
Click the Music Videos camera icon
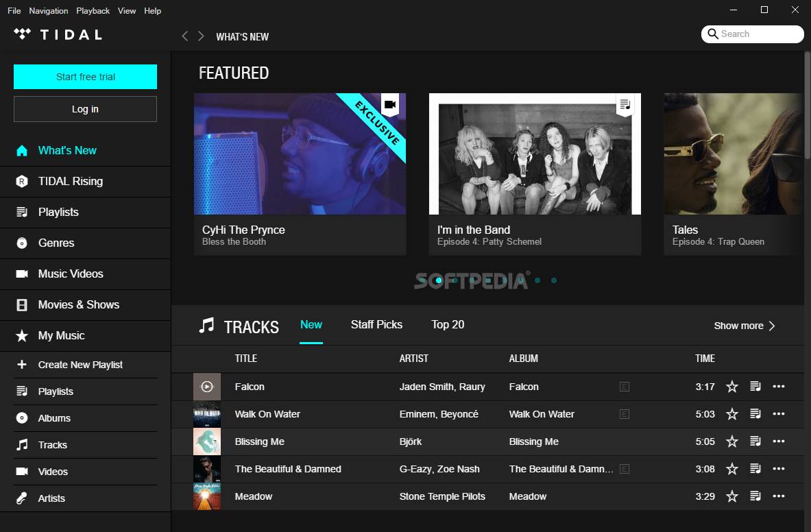point(22,274)
